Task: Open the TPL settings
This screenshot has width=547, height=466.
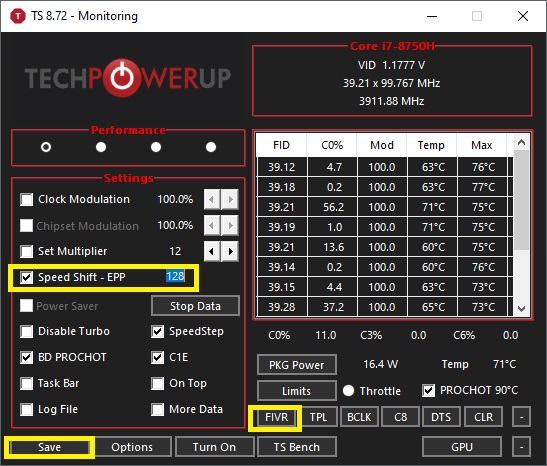Action: [318, 417]
